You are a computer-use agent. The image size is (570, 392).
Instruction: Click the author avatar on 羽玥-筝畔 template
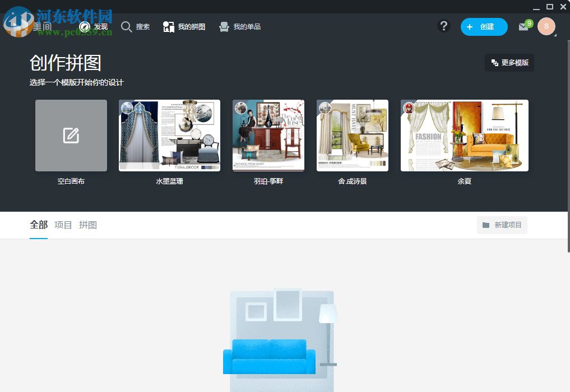[x=240, y=108]
